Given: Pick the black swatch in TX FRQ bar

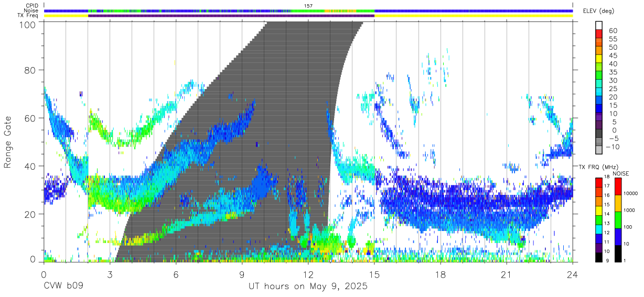Looking at the screenshot, I should [x=599, y=256].
